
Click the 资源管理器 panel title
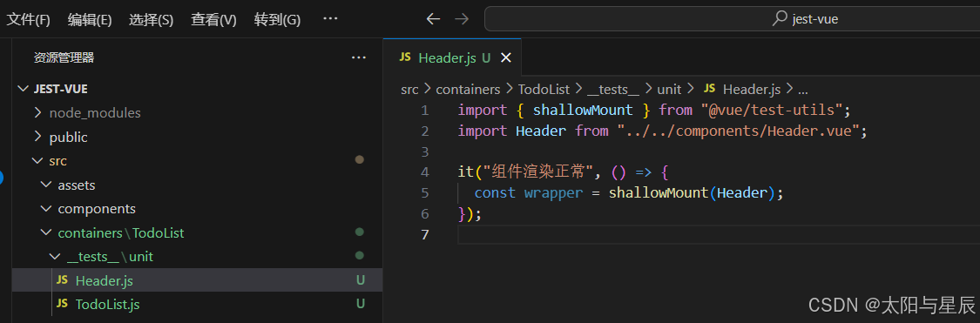(x=64, y=57)
